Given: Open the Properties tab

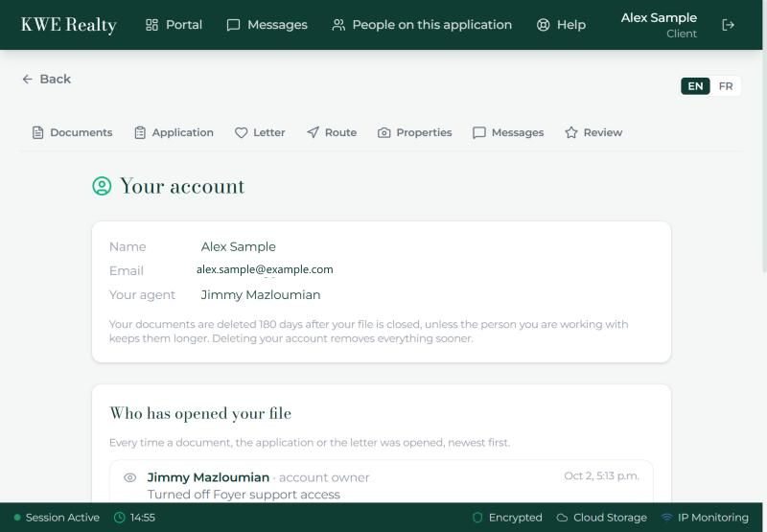Looking at the screenshot, I should [x=415, y=132].
